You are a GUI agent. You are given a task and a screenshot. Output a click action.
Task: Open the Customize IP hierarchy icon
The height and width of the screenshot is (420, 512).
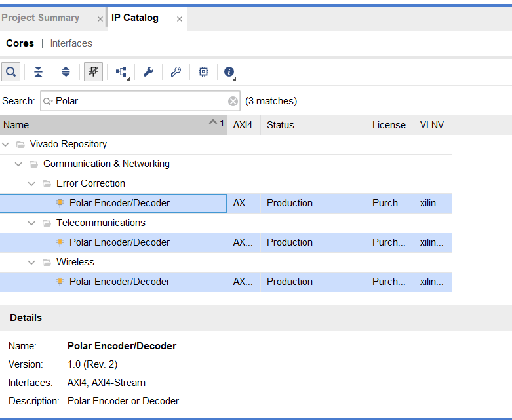coord(121,72)
